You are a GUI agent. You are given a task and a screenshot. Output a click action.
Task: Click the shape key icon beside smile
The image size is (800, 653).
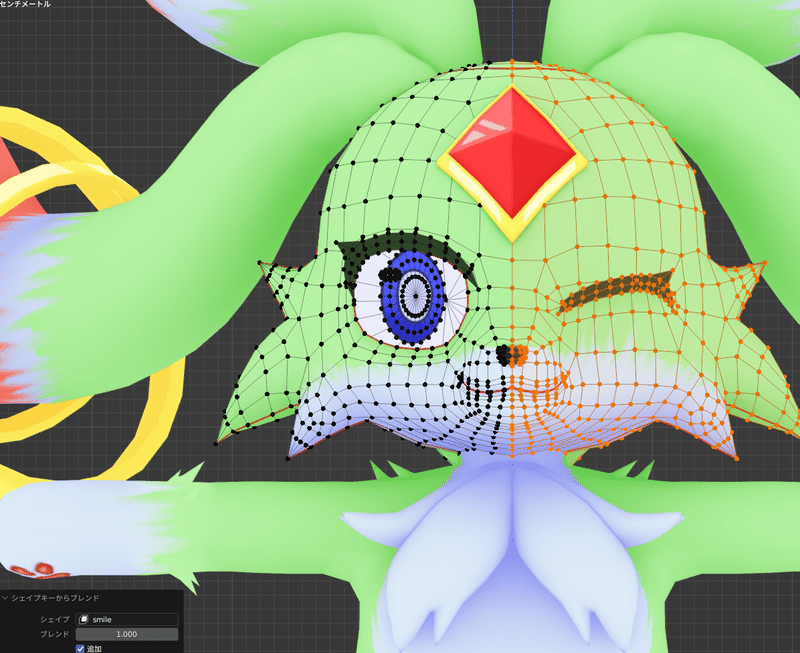[x=84, y=619]
